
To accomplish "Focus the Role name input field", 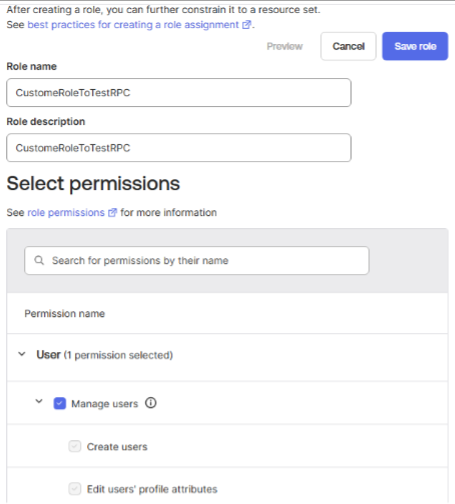I will tap(179, 93).
